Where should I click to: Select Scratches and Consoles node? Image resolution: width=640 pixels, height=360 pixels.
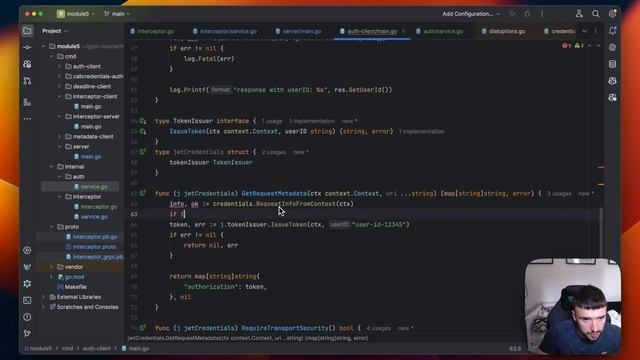[87, 307]
